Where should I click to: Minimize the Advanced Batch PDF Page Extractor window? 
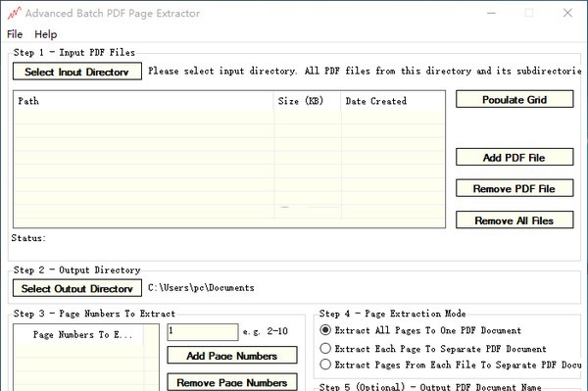click(491, 13)
